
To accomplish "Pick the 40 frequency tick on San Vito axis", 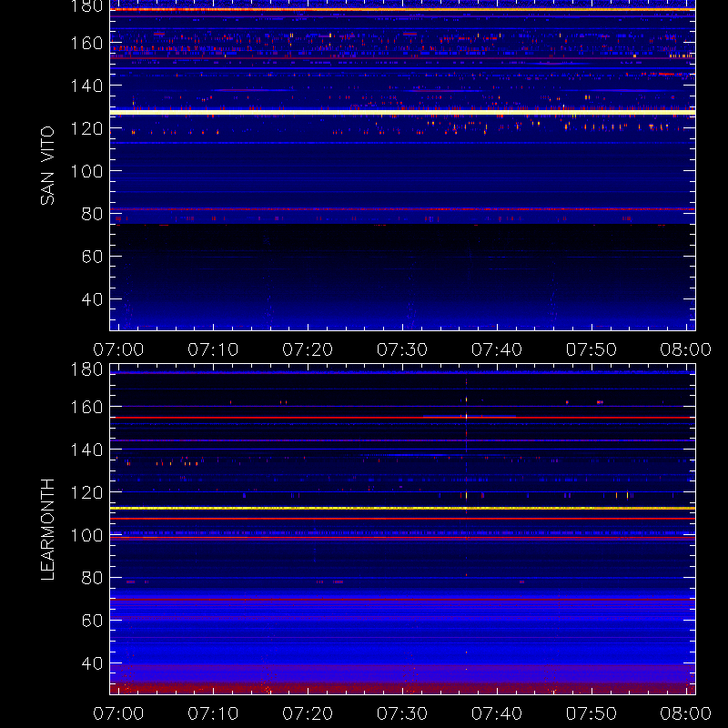I will click(93, 299).
